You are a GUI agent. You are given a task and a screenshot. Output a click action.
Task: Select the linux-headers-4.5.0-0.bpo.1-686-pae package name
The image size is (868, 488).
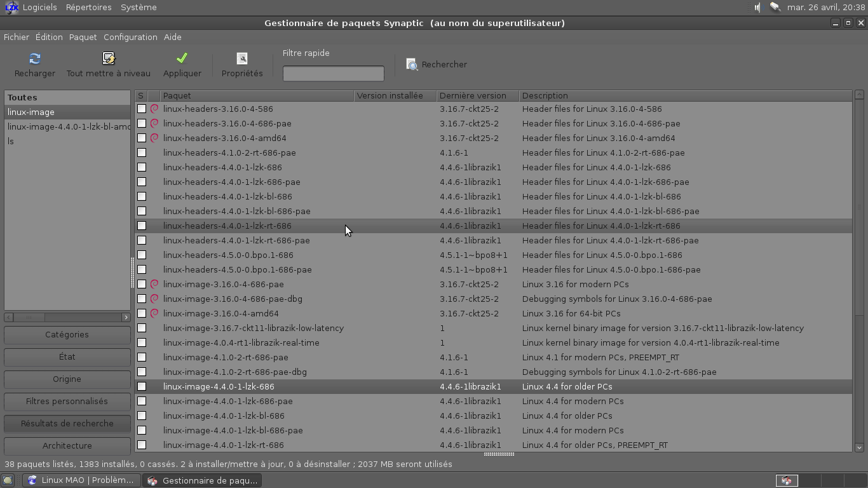pyautogui.click(x=238, y=269)
